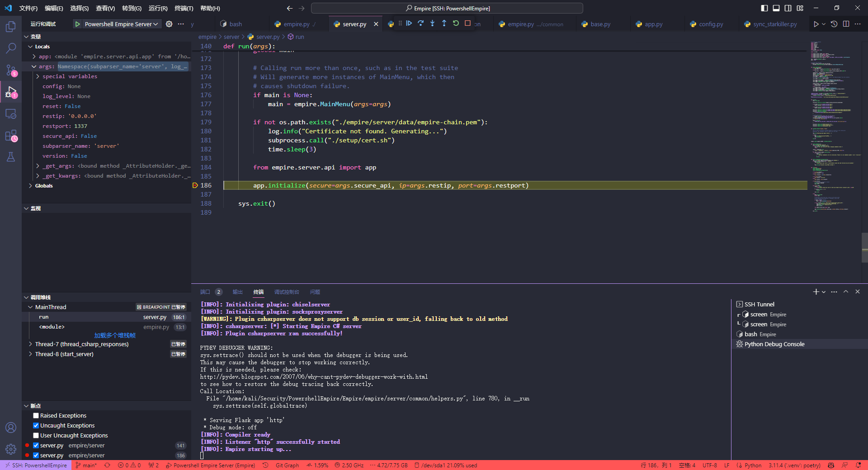Toggle User Uncaught Exceptions checkbox
Image resolution: width=868 pixels, height=470 pixels.
36,436
